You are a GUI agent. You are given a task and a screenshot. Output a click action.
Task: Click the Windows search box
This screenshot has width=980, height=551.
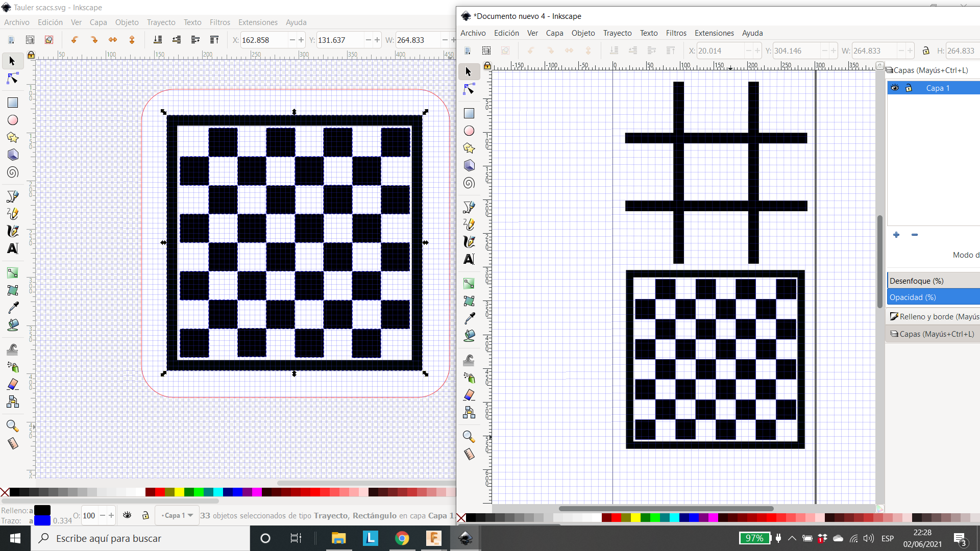[x=140, y=538]
